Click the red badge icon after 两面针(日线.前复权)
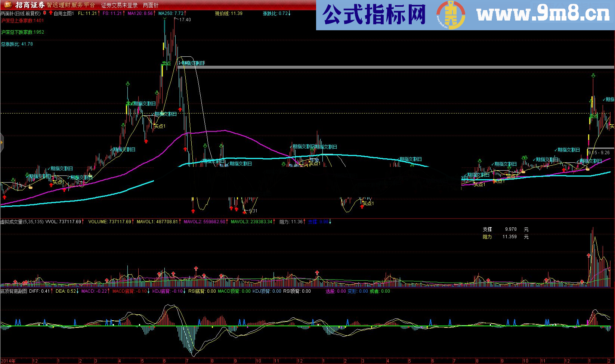615x364 pixels. click(45, 13)
